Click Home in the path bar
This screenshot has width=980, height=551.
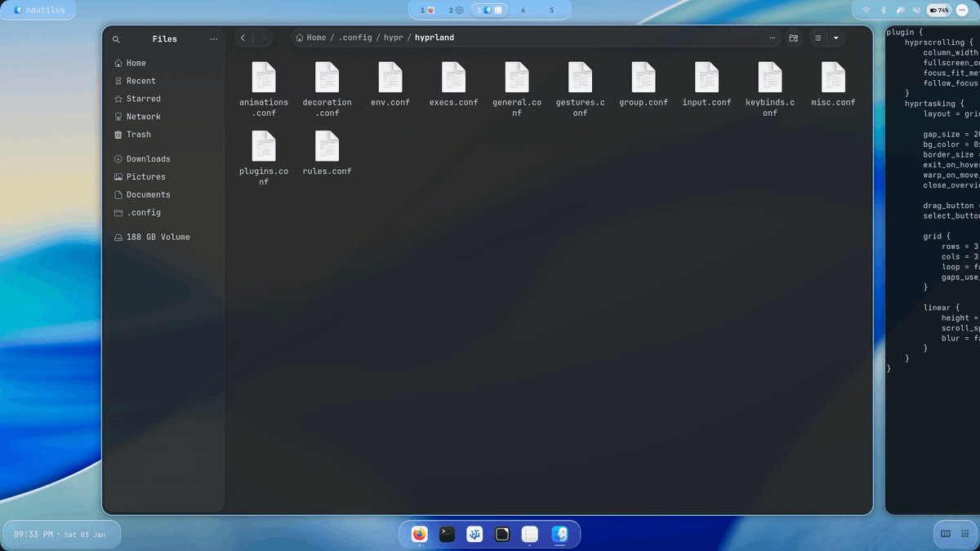311,38
